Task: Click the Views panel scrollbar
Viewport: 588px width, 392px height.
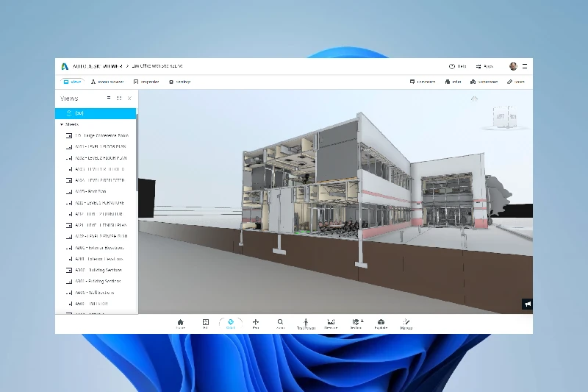Action: pyautogui.click(x=137, y=152)
